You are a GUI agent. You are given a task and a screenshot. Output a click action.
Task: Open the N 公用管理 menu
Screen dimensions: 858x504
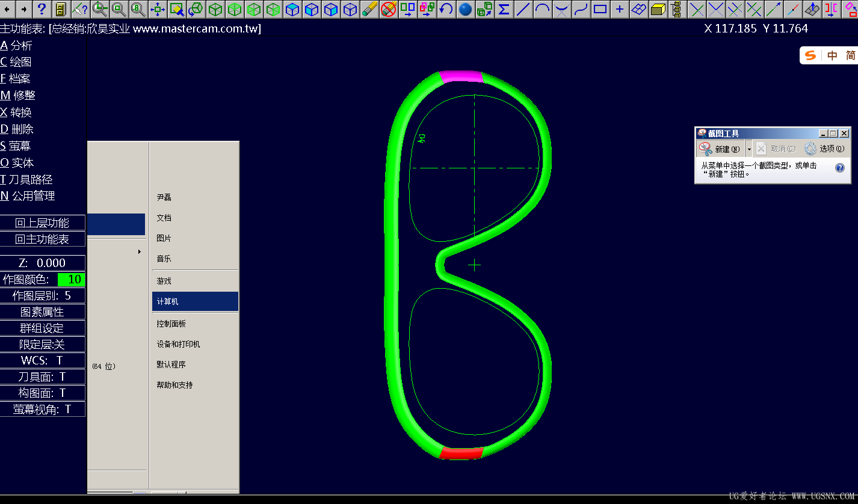[28, 195]
